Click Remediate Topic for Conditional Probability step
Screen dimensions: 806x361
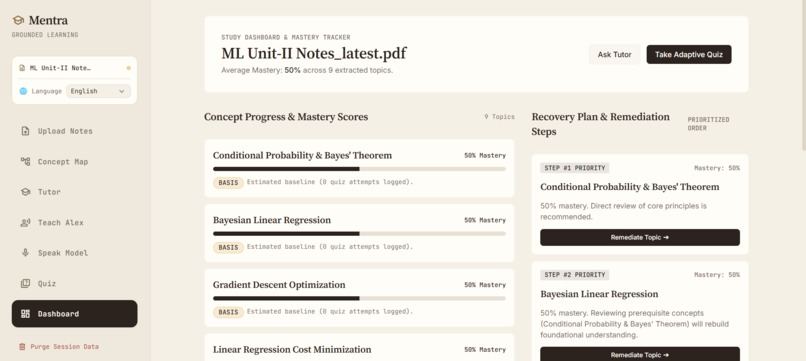(640, 238)
